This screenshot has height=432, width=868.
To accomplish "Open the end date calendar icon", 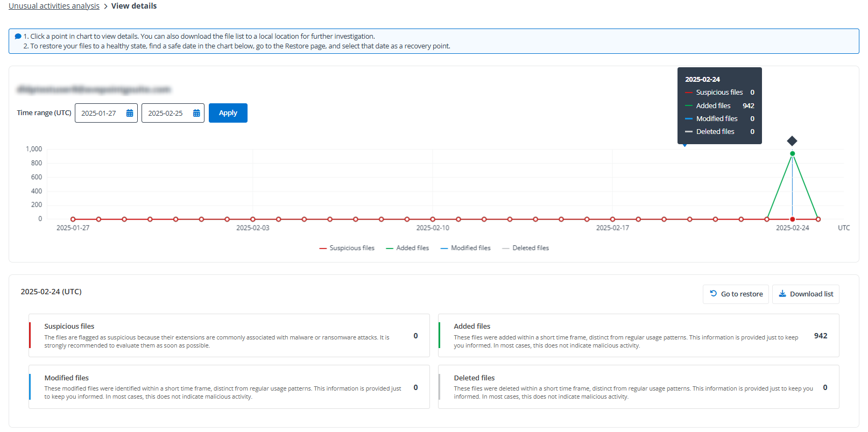I will tap(196, 113).
